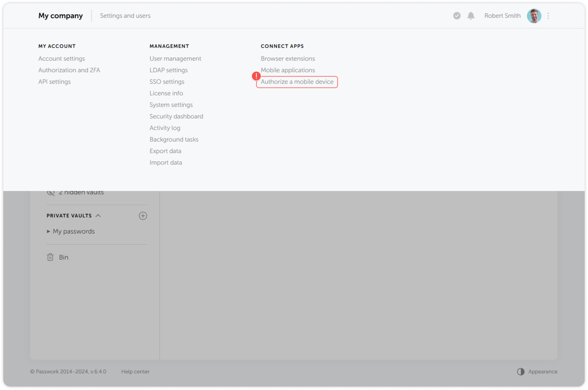Click the Appearance half-circle contrast control
588x390 pixels.
[x=521, y=371]
